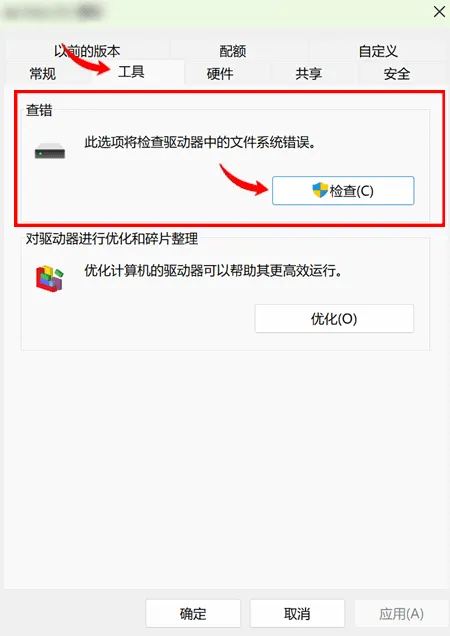The height and width of the screenshot is (636, 450).
Task: Switch to the 硬件 tab
Action: pos(220,74)
